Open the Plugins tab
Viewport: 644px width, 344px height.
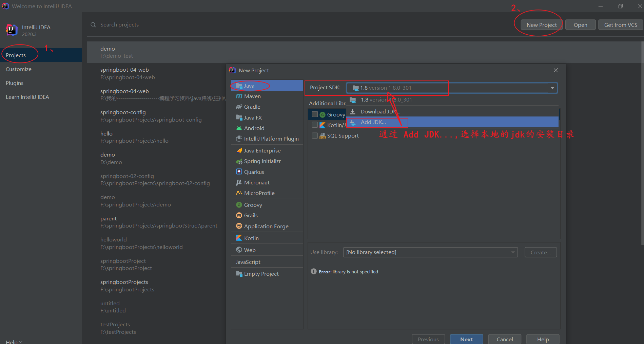(41, 83)
